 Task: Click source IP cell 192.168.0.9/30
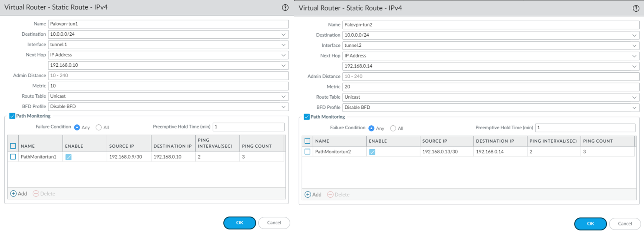[x=129, y=157]
